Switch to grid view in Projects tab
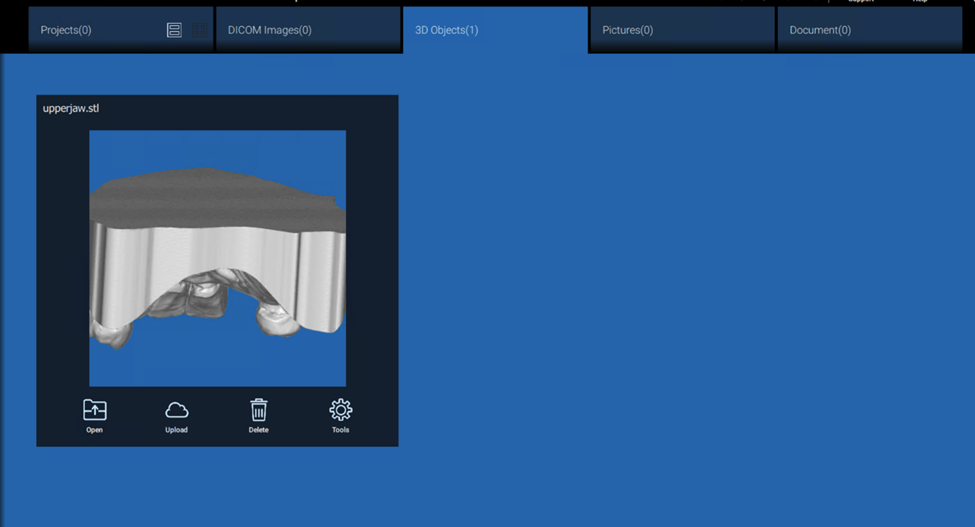Image resolution: width=975 pixels, height=527 pixels. point(199,30)
